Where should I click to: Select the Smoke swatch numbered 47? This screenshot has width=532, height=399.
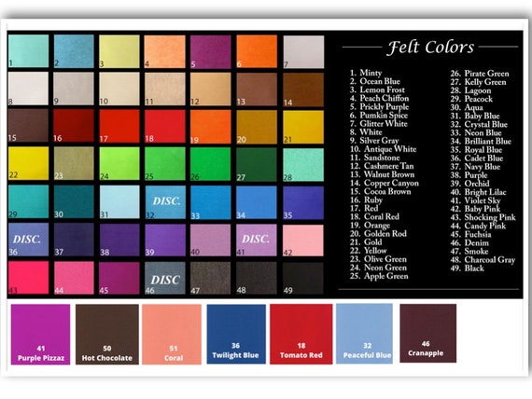click(211, 279)
